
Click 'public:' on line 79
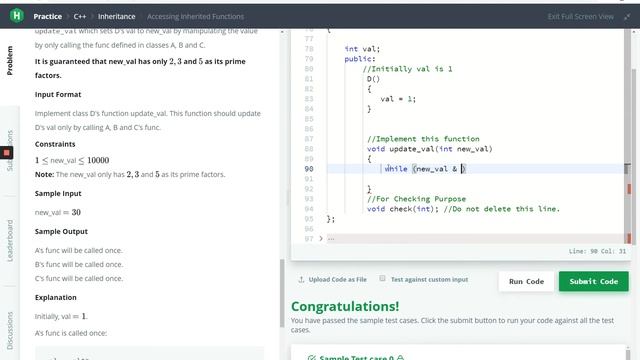coord(360,59)
